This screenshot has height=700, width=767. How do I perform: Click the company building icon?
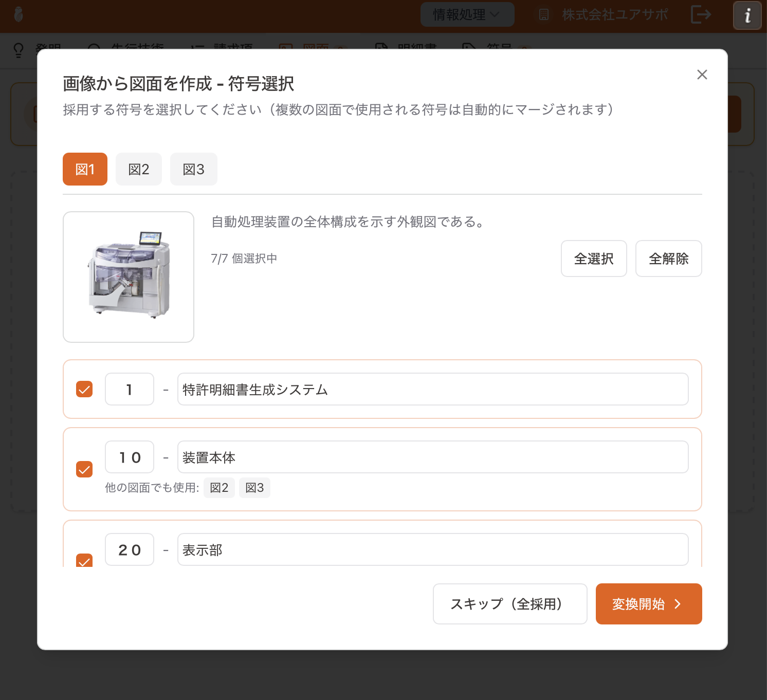pyautogui.click(x=543, y=14)
